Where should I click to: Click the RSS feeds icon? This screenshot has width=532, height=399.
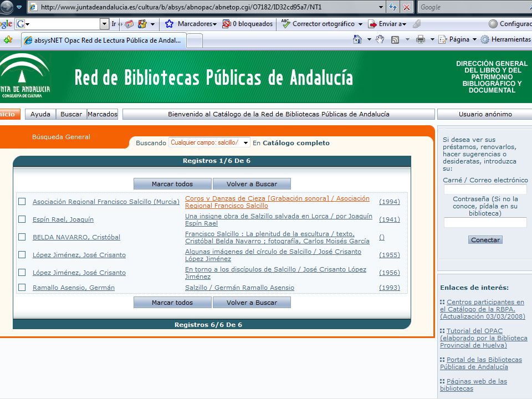[395, 40]
